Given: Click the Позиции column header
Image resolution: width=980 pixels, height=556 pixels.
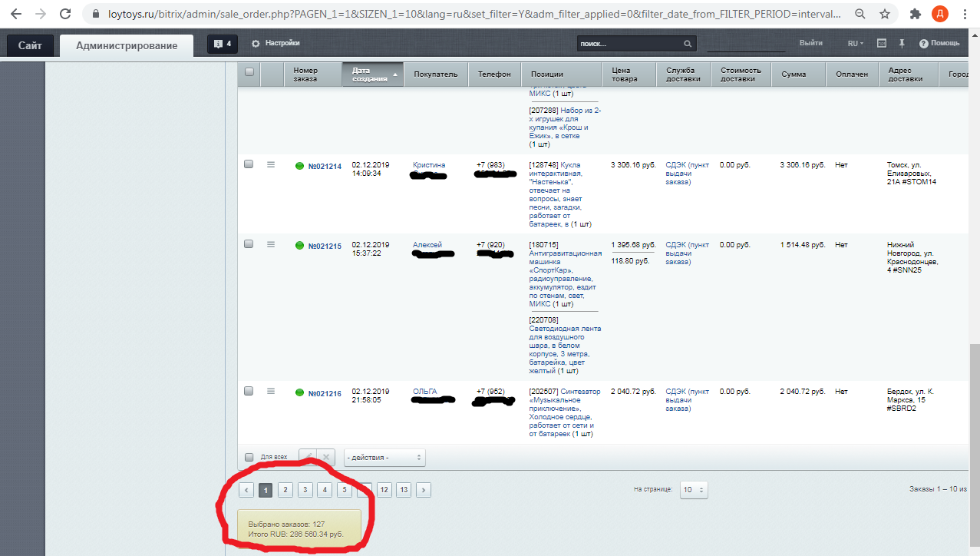Looking at the screenshot, I should 563,74.
